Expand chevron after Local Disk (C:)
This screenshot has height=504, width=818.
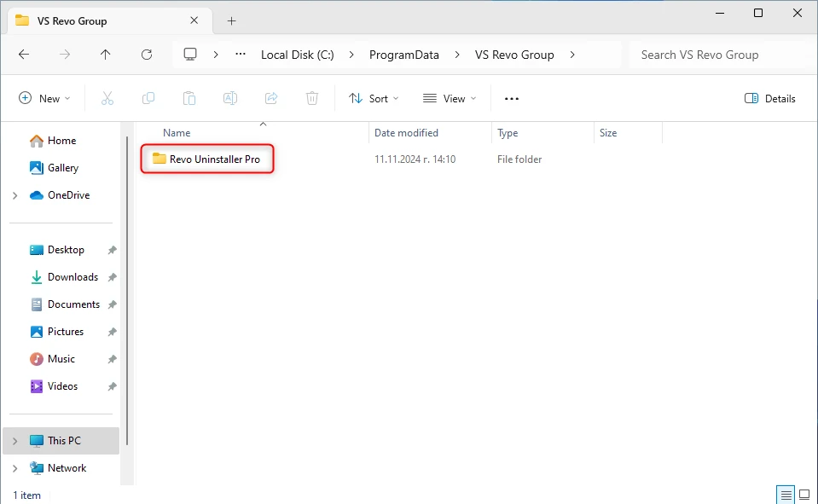(351, 55)
